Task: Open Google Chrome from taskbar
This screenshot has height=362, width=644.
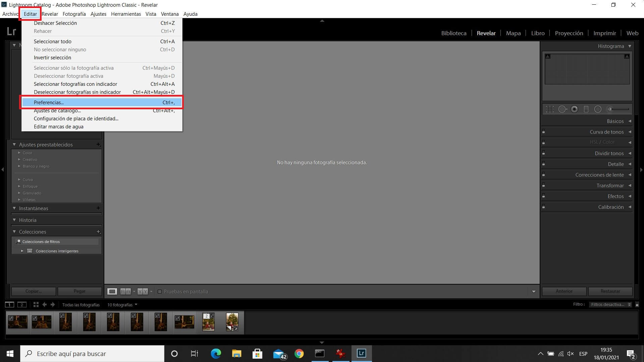Action: 299,354
